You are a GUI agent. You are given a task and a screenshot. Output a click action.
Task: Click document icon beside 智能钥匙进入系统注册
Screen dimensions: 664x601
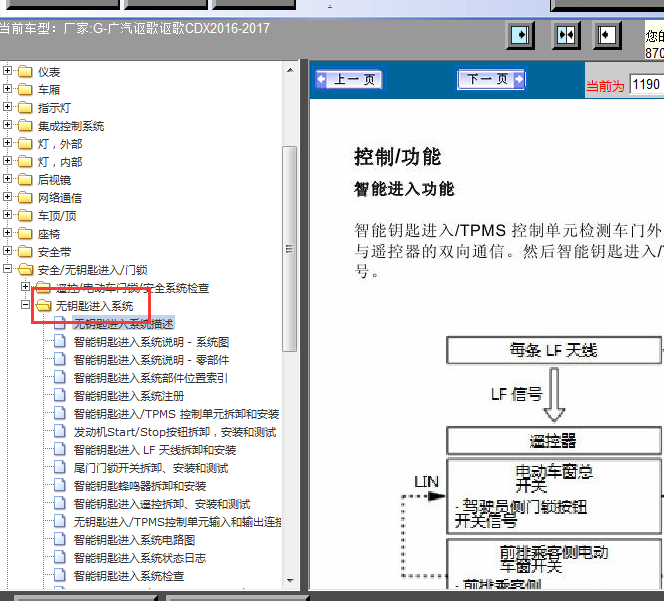click(x=60, y=395)
